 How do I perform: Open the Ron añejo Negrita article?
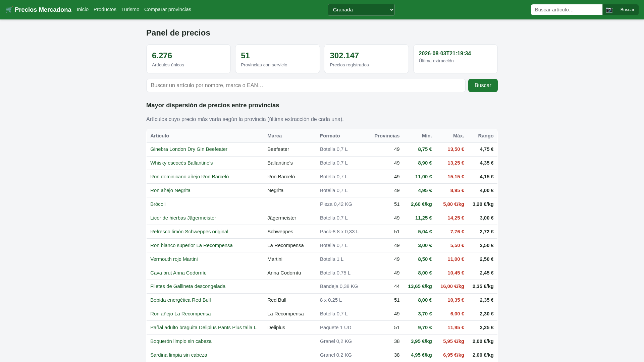click(x=170, y=190)
